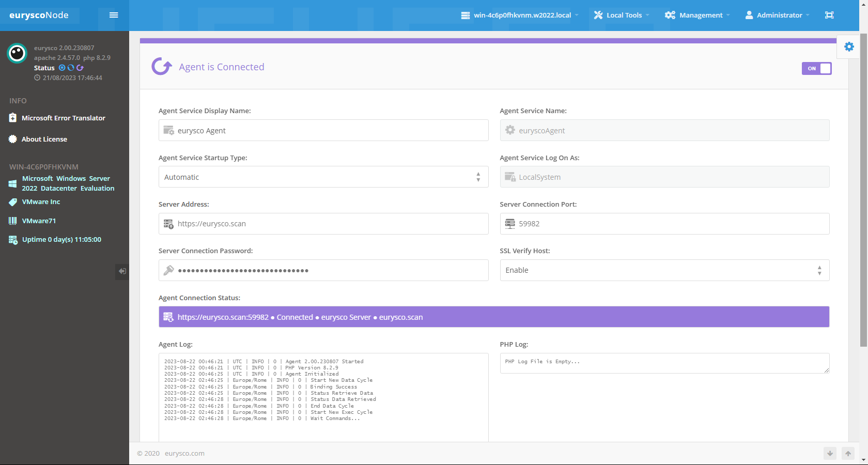Click the 'eurysco 2.00.230807' version text
Viewport: 868px width, 465px height.
pyautogui.click(x=64, y=48)
